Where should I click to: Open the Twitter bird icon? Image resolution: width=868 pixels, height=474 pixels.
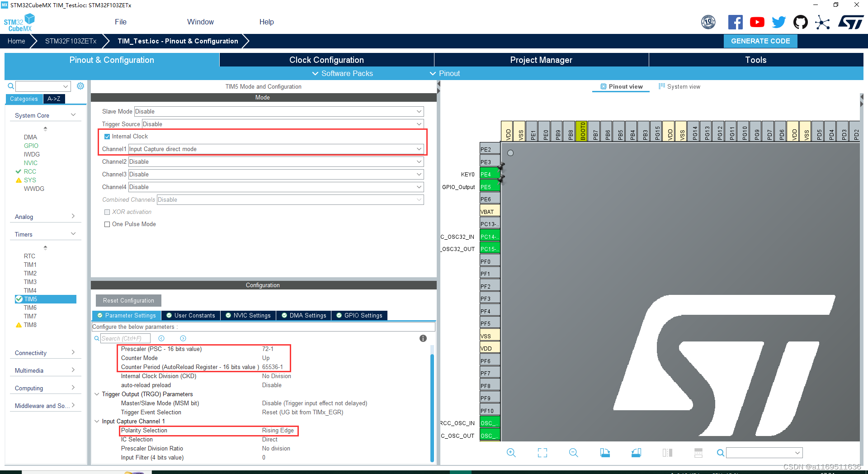778,22
